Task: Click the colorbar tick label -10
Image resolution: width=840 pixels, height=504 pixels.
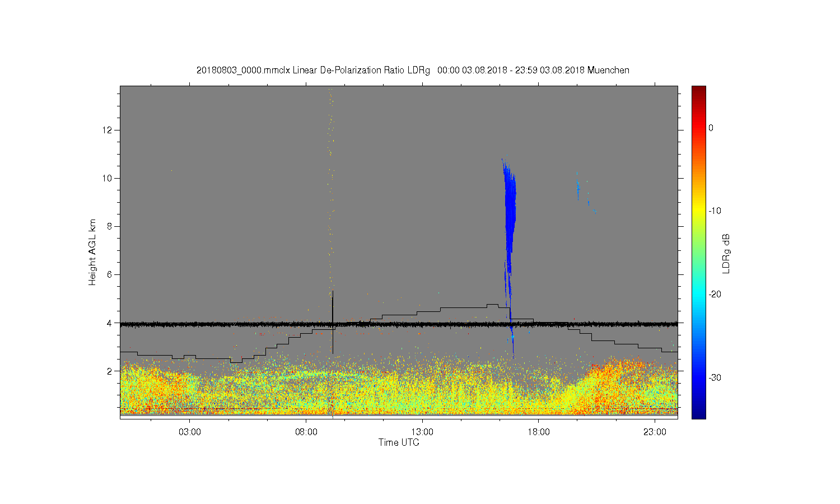Action: [x=715, y=211]
